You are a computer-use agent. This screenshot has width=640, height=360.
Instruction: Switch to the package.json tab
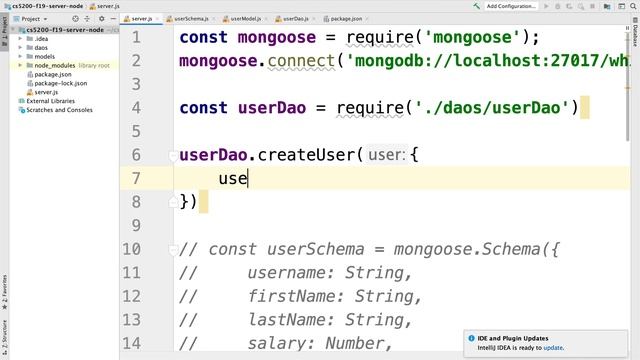click(x=346, y=19)
